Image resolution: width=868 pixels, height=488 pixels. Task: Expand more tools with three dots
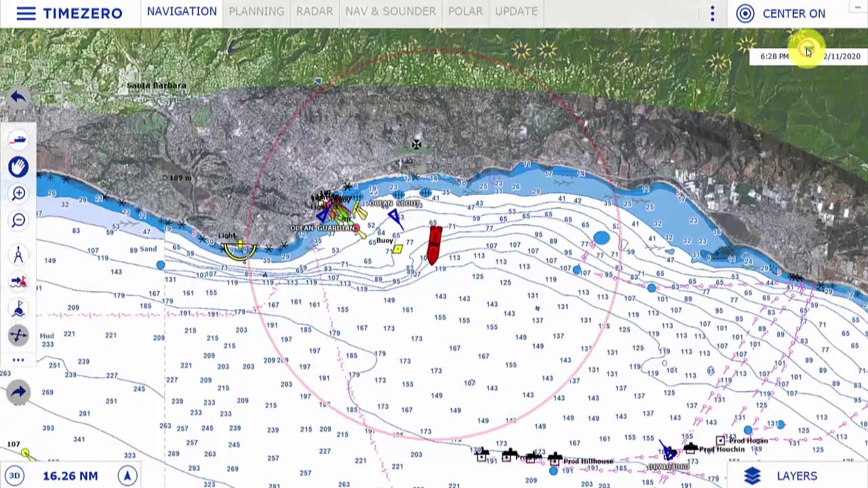(x=18, y=360)
